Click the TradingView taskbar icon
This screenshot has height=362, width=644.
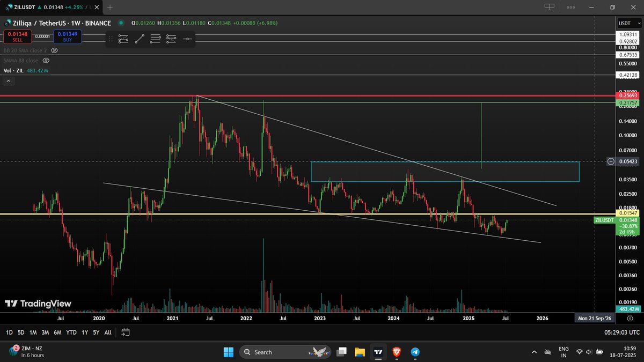378,352
